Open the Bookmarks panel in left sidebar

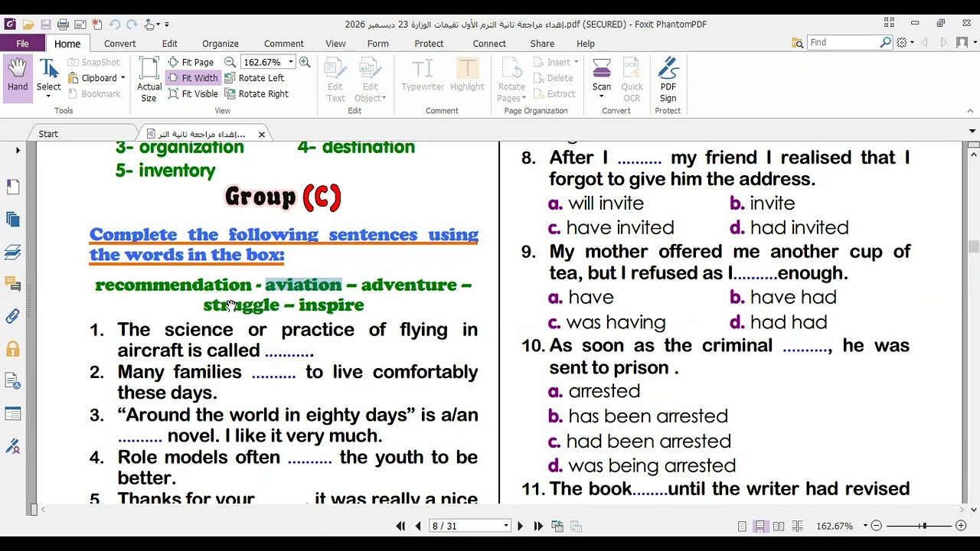click(x=13, y=187)
